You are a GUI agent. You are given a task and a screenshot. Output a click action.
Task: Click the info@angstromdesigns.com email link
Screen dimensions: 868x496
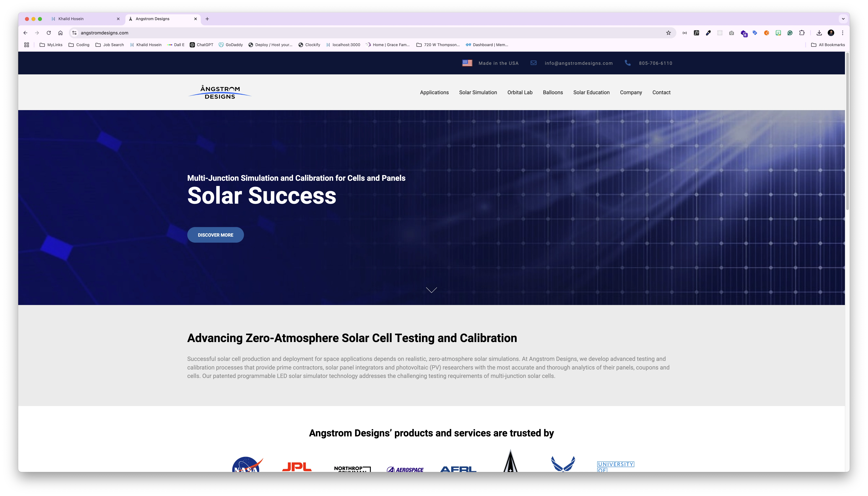(578, 63)
